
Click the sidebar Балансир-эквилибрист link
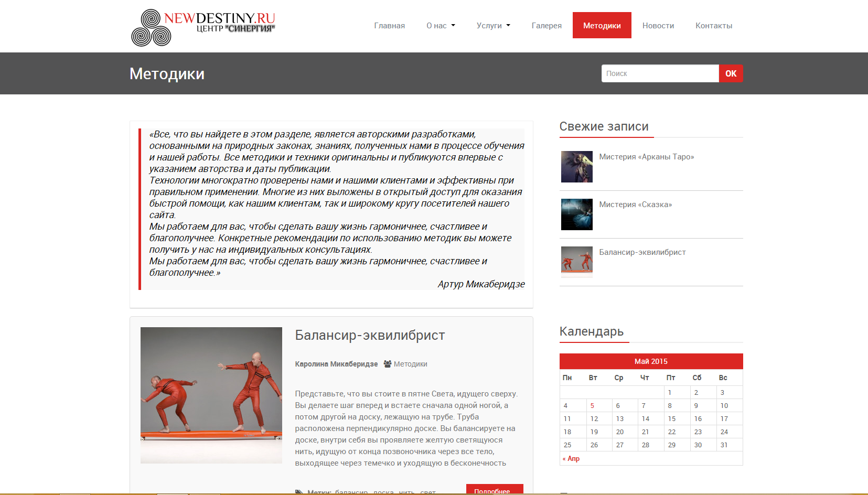coord(642,252)
